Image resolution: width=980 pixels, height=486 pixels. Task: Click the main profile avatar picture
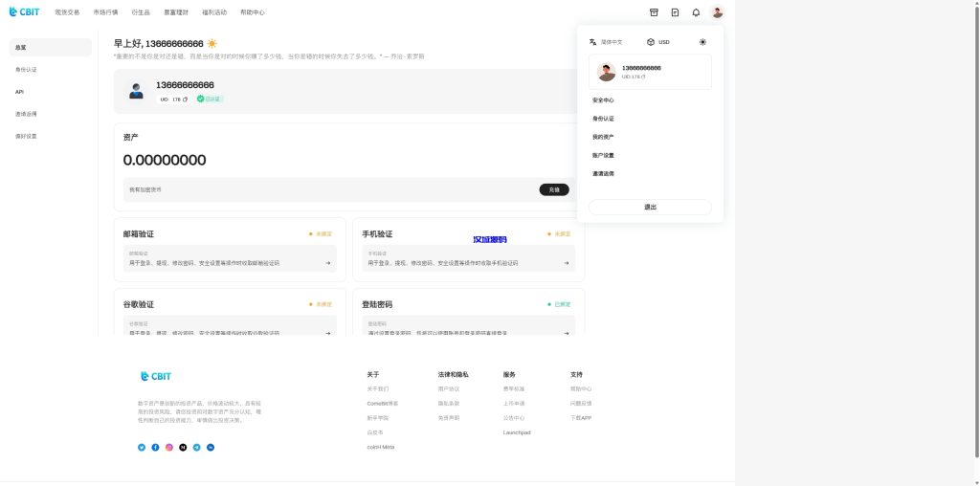tap(136, 91)
